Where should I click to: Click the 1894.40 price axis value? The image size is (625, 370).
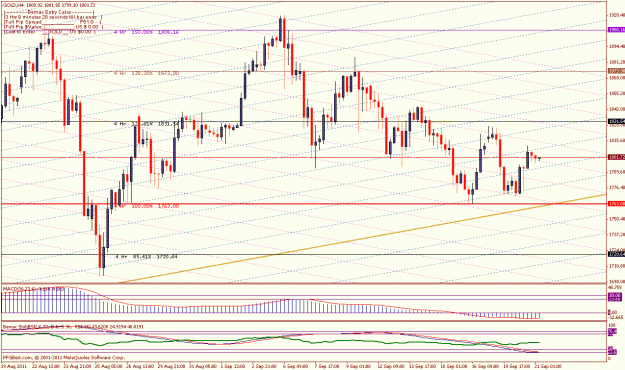click(x=617, y=46)
